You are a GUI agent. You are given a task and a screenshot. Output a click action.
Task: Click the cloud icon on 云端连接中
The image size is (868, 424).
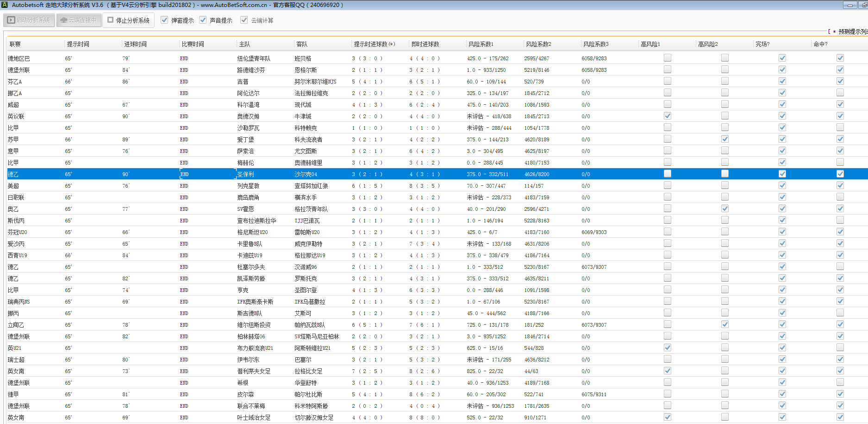[64, 20]
